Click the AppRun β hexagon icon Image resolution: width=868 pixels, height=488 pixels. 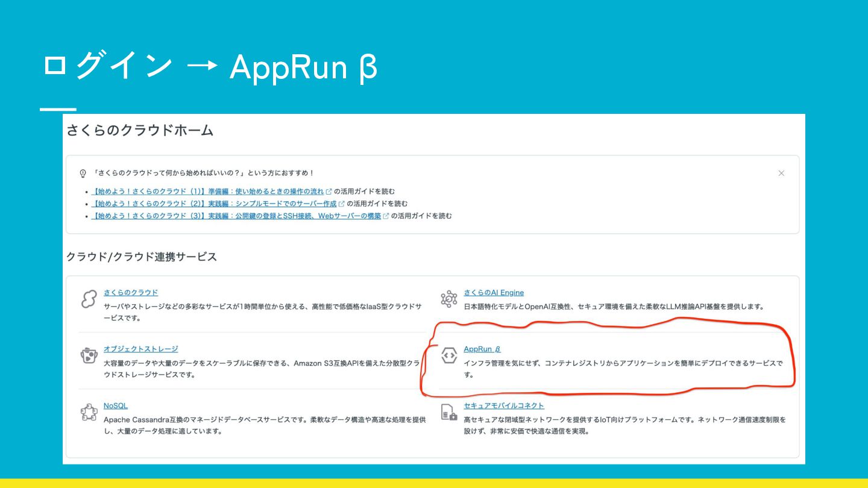448,355
